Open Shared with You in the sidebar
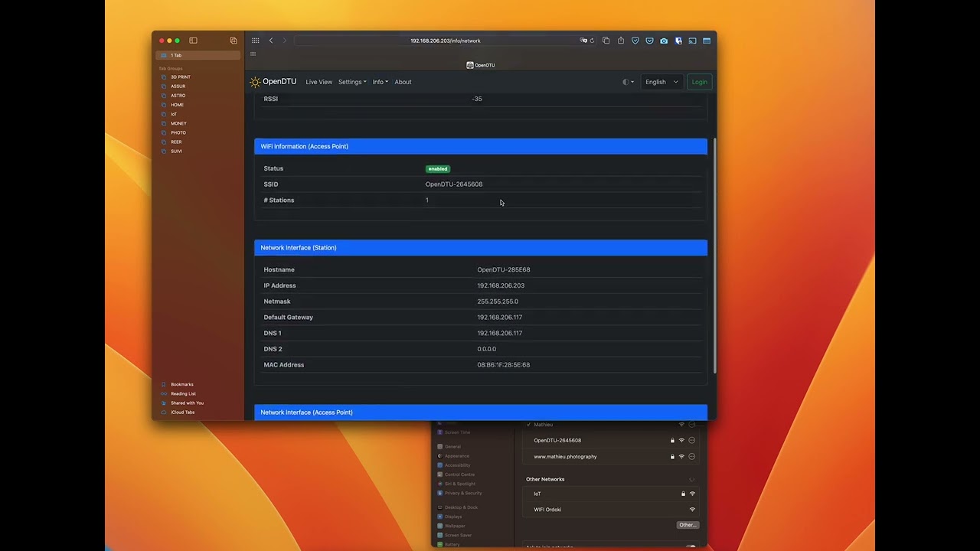Image resolution: width=980 pixels, height=551 pixels. coord(187,403)
